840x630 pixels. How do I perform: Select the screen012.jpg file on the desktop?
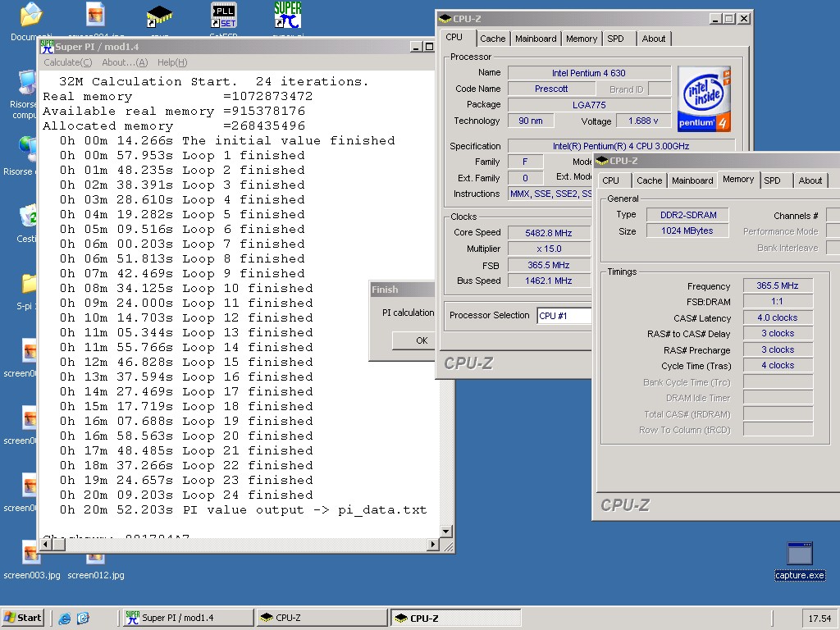pyautogui.click(x=95, y=559)
